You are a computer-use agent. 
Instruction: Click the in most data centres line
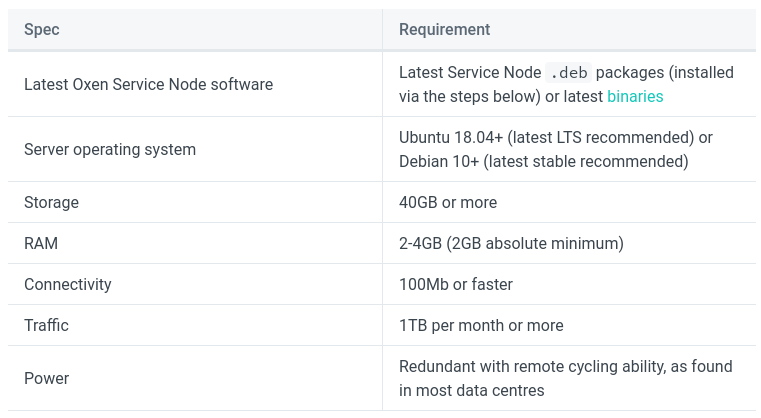tap(471, 390)
